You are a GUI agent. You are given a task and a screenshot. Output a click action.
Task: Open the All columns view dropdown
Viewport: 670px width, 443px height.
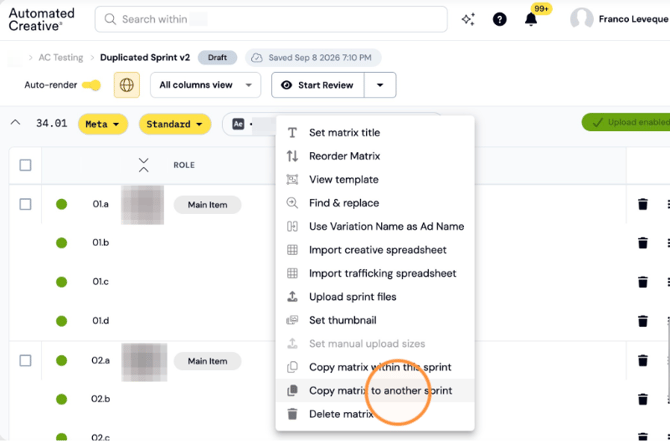[x=206, y=85]
